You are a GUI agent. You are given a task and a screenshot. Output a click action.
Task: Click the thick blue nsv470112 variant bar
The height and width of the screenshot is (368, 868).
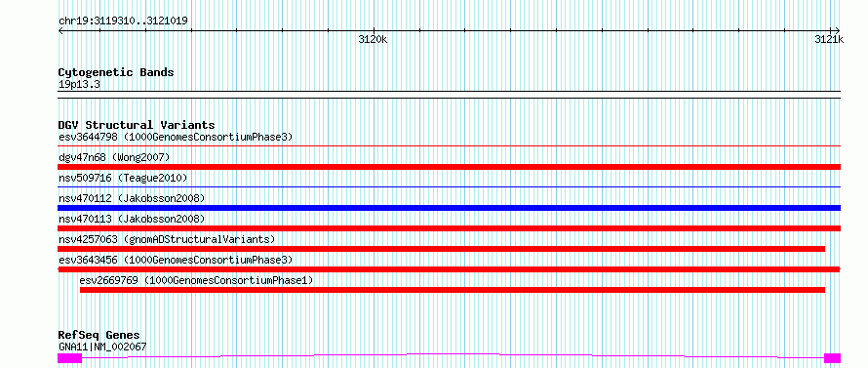pyautogui.click(x=449, y=208)
